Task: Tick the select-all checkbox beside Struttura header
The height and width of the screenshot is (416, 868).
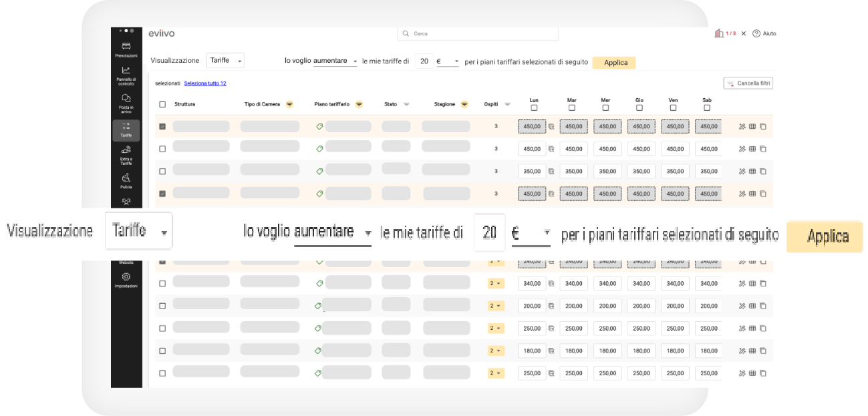Action: click(162, 104)
